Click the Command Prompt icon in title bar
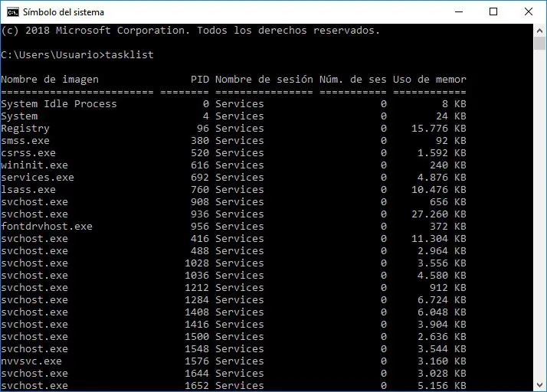The width and height of the screenshot is (547, 392). tap(12, 12)
